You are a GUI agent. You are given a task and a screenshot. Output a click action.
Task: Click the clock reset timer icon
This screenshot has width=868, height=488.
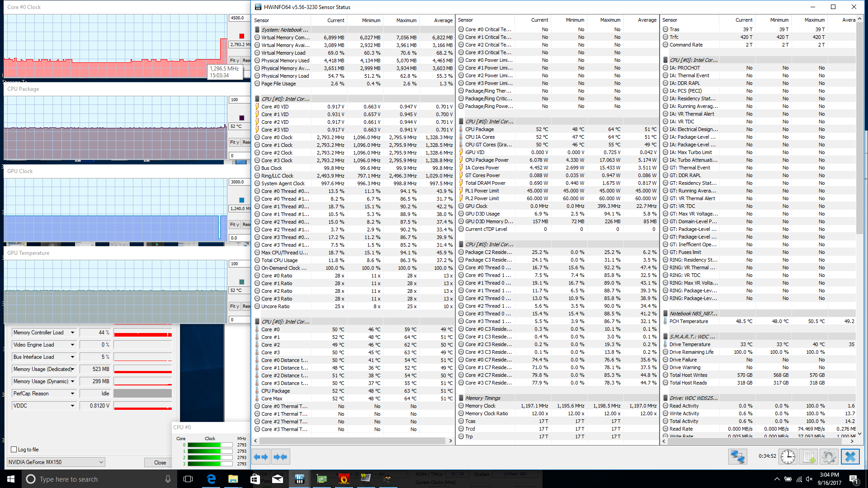coord(788,457)
